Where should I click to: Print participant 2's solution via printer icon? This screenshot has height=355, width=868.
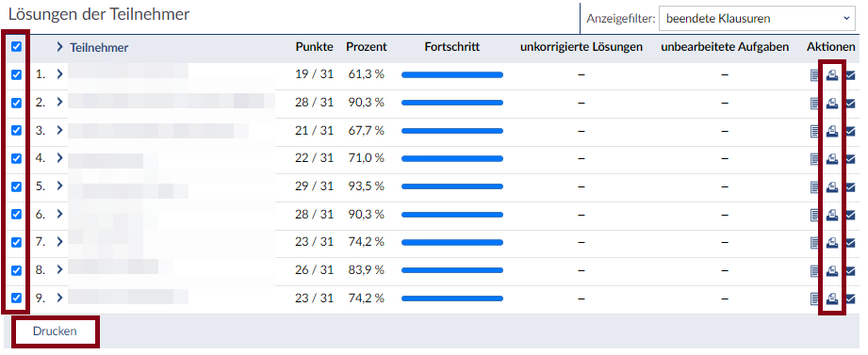pyautogui.click(x=831, y=103)
